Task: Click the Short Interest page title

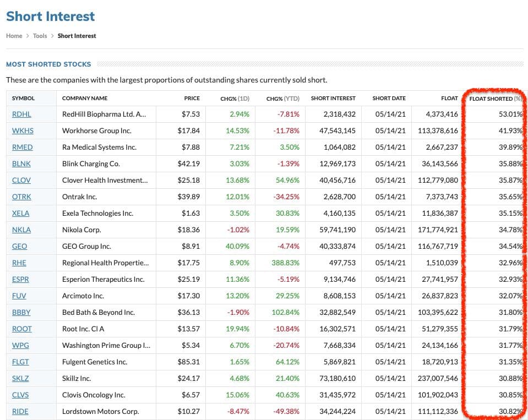Action: coord(51,16)
